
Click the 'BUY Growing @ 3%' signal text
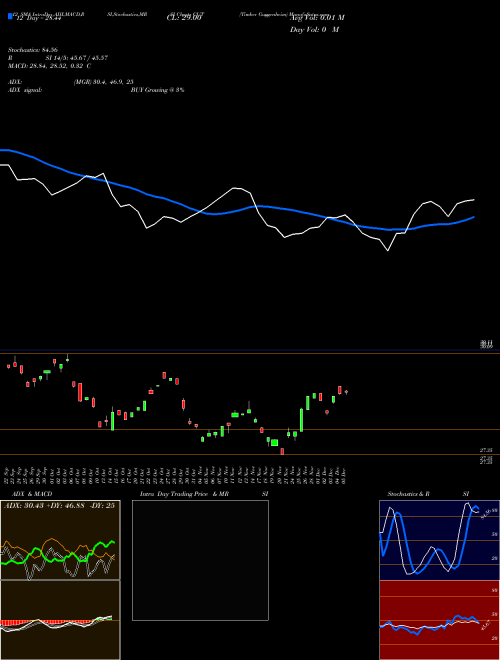(x=157, y=90)
